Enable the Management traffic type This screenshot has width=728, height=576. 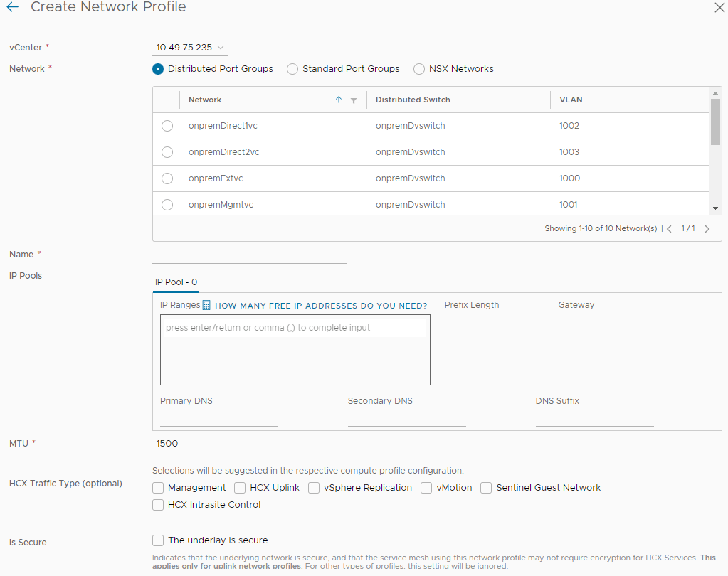pyautogui.click(x=158, y=488)
